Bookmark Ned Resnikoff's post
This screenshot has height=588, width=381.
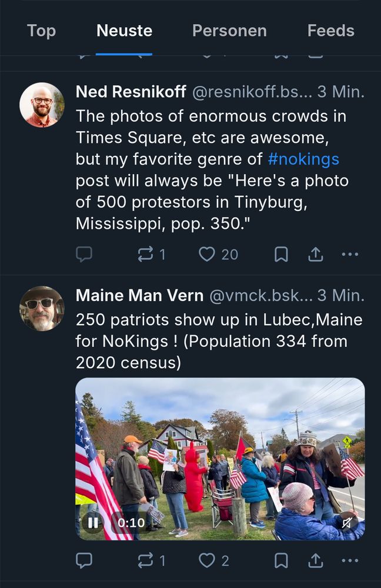click(281, 254)
